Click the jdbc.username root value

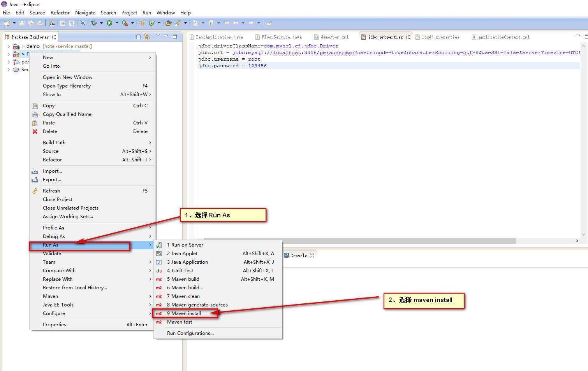[x=254, y=59]
